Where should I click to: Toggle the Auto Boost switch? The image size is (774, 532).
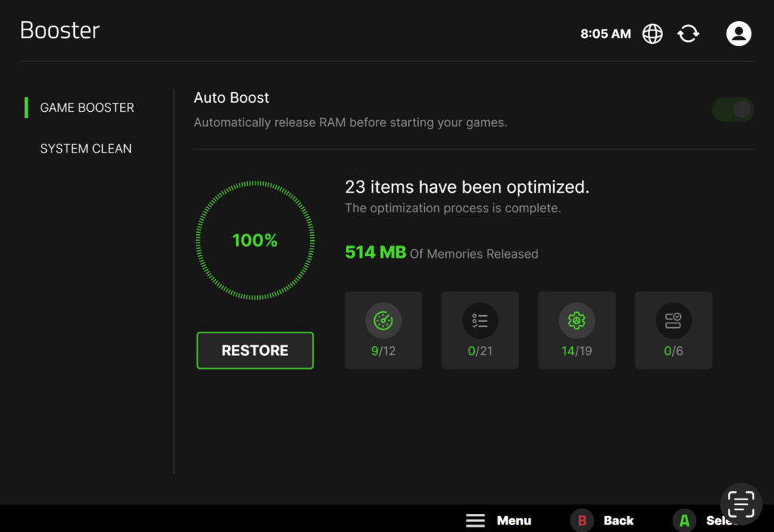733,109
